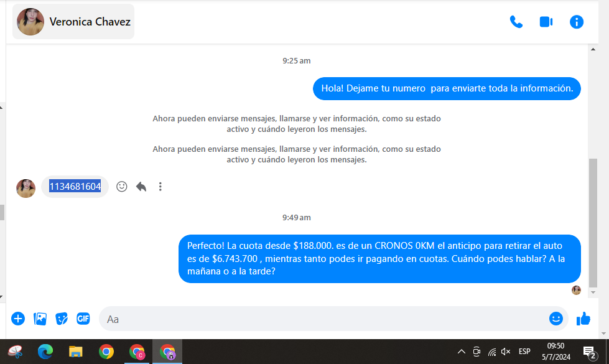This screenshot has width=609, height=364.
Task: Switch to the active Chrome profile window
Action: pos(167,352)
